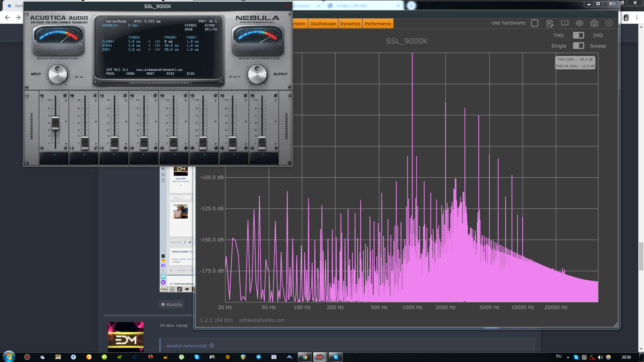Open Telegram from the taskbar
This screenshot has width=644, height=362.
(259, 357)
